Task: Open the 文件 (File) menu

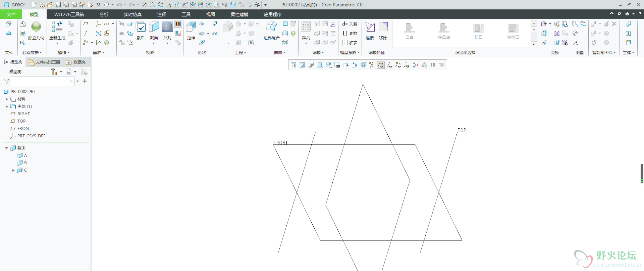Action: 11,14
